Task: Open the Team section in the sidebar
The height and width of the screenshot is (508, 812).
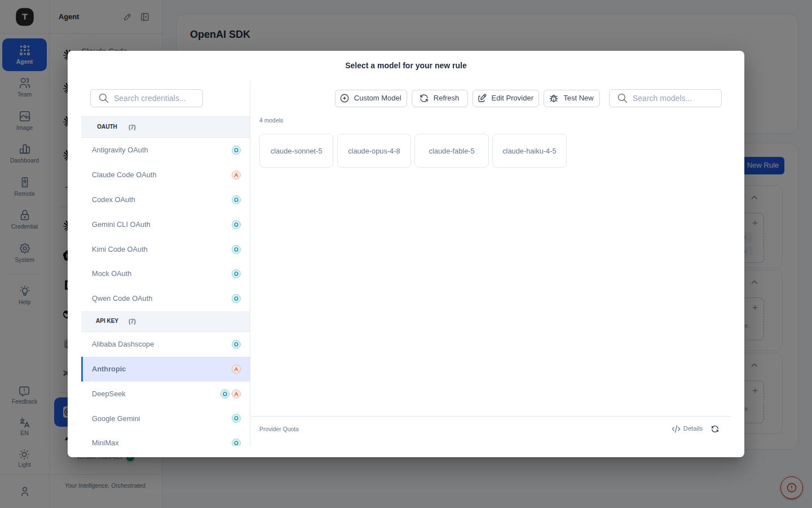Action: [24, 87]
